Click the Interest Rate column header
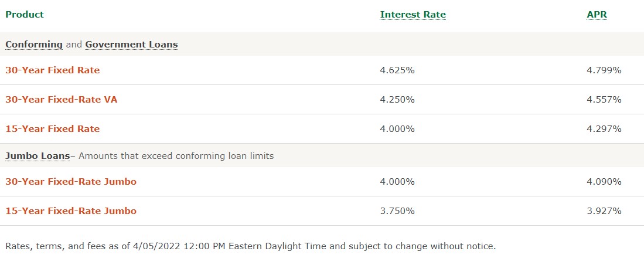644x258 pixels. (413, 15)
